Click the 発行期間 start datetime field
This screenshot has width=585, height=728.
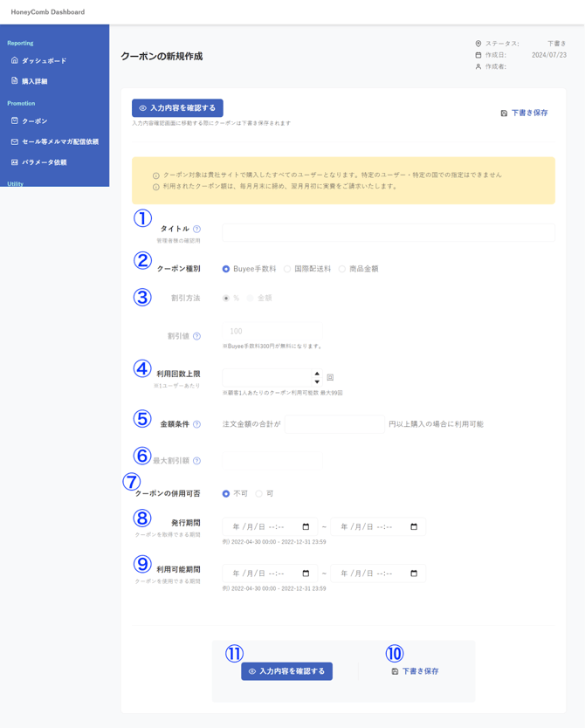coord(270,526)
